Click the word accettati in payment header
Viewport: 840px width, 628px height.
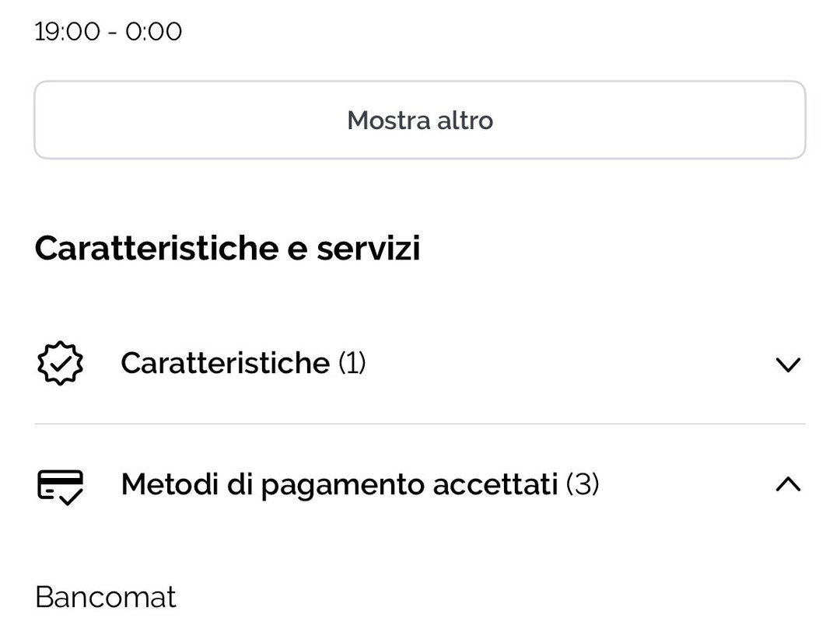point(495,484)
